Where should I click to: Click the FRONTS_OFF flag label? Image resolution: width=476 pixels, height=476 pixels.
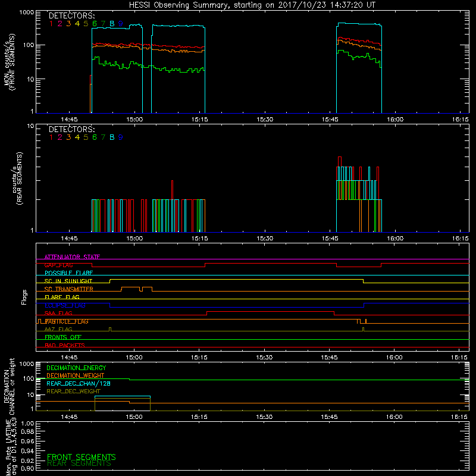(63, 337)
